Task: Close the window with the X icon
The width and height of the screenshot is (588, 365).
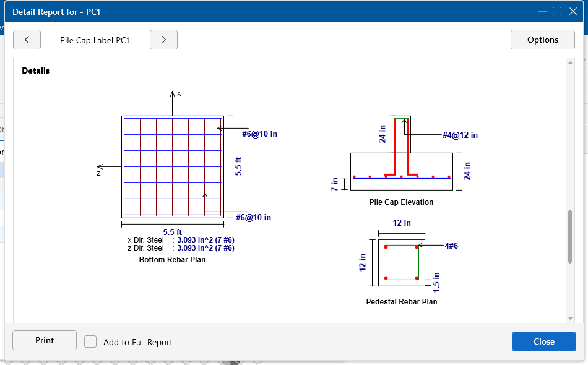Action: click(x=573, y=11)
